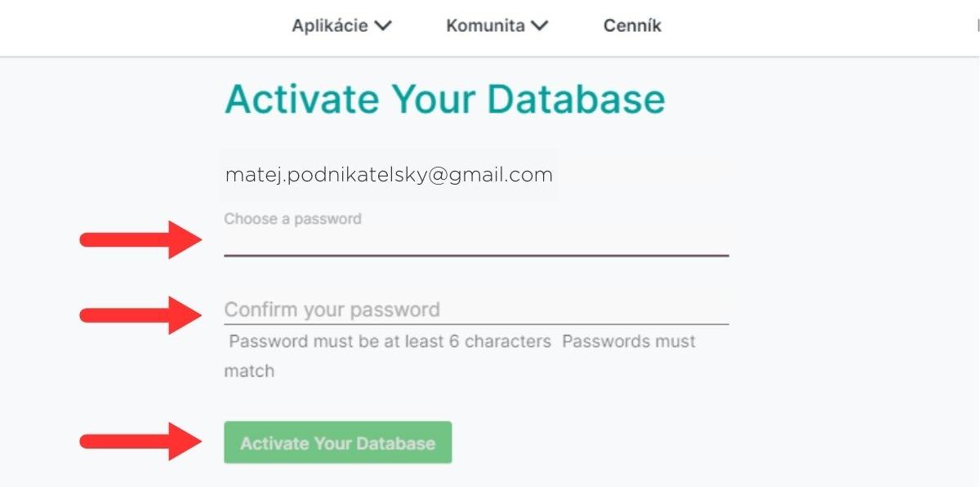
Task: Click the underline beneath Confirm your password
Action: [x=476, y=324]
